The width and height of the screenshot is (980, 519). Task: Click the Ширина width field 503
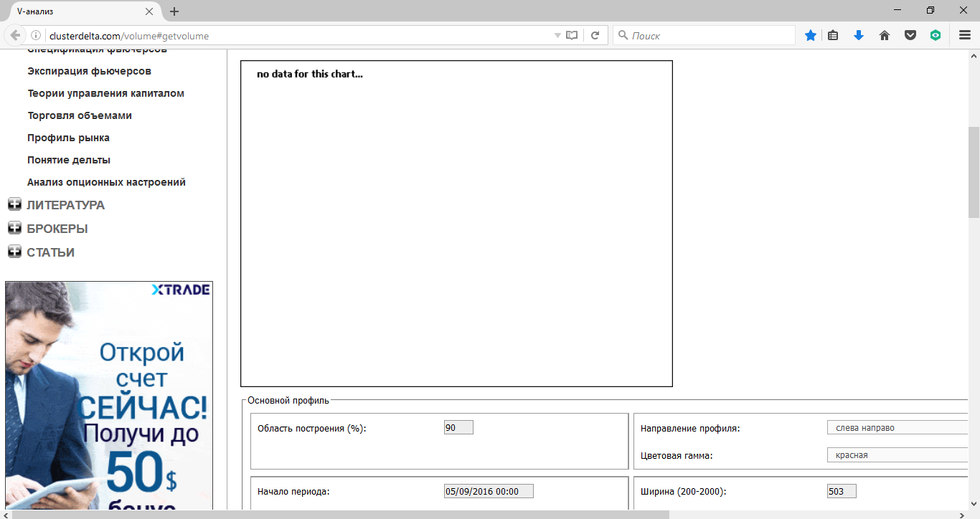842,491
